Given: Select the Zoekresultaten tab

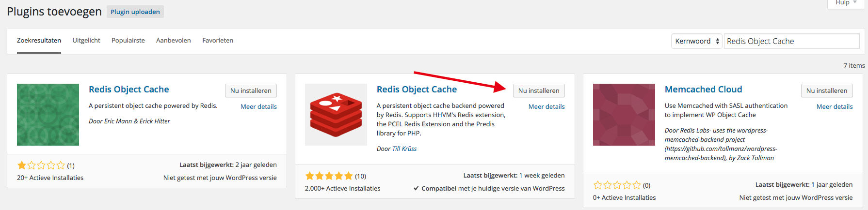Looking at the screenshot, I should click(39, 41).
